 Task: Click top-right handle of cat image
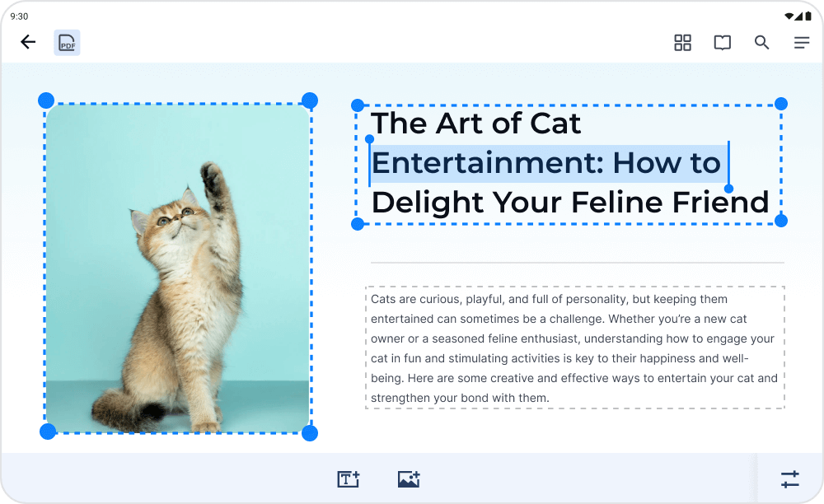point(310,100)
